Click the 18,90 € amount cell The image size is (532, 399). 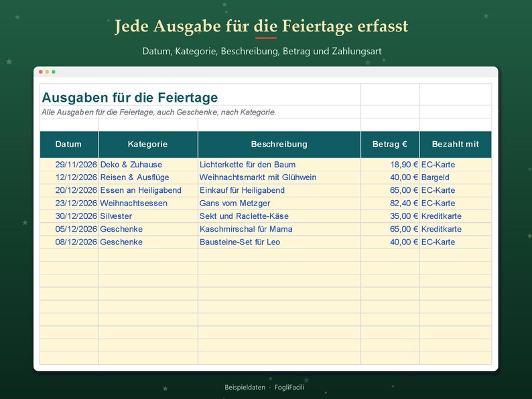[x=390, y=165]
